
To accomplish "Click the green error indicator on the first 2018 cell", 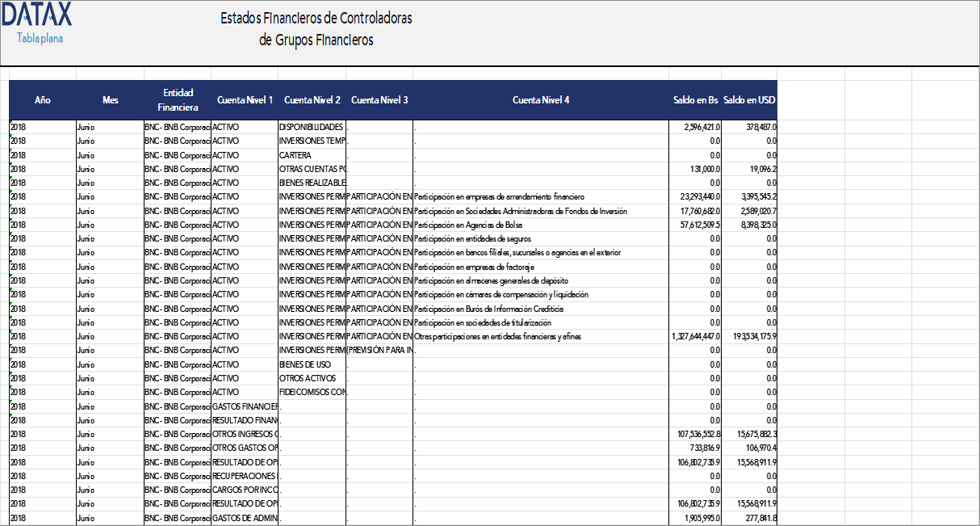I will click(x=11, y=124).
